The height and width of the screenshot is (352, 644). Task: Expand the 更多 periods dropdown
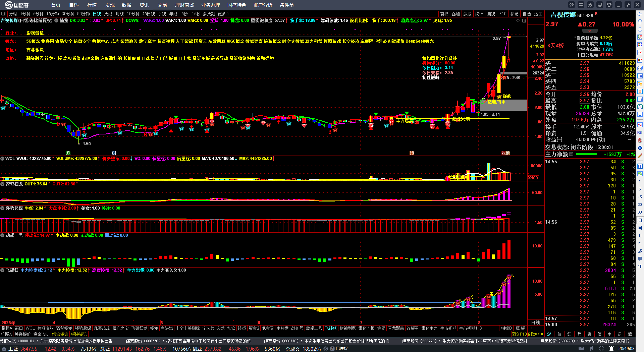[x=223, y=14]
